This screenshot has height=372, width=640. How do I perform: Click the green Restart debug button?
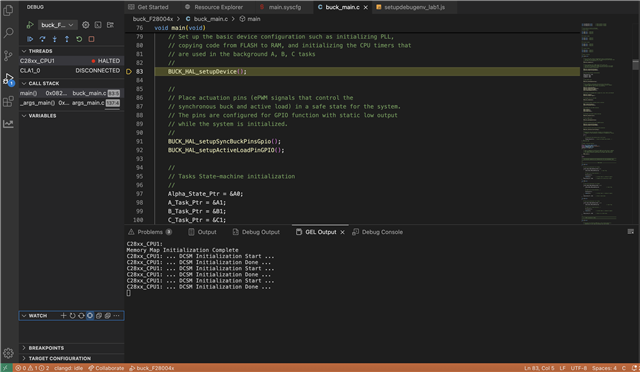click(x=79, y=39)
